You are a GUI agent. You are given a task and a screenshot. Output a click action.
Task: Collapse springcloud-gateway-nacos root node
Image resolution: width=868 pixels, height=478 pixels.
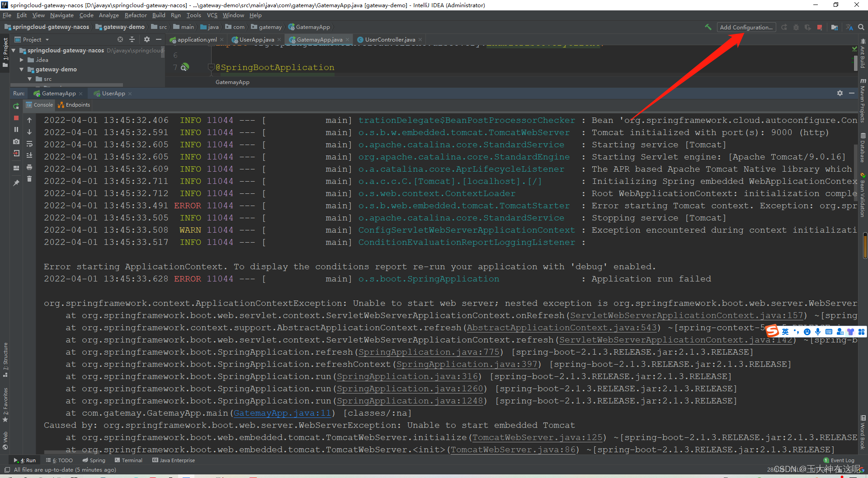(x=14, y=50)
